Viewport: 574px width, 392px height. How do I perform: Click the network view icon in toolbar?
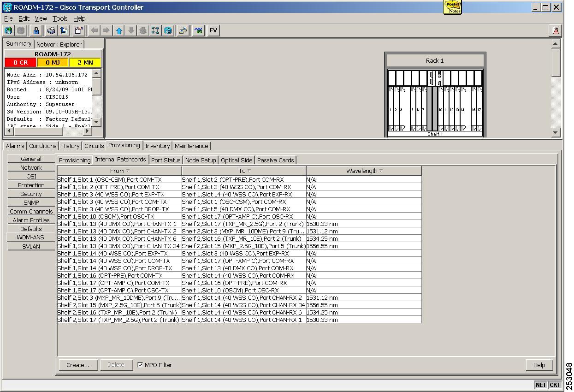click(155, 30)
